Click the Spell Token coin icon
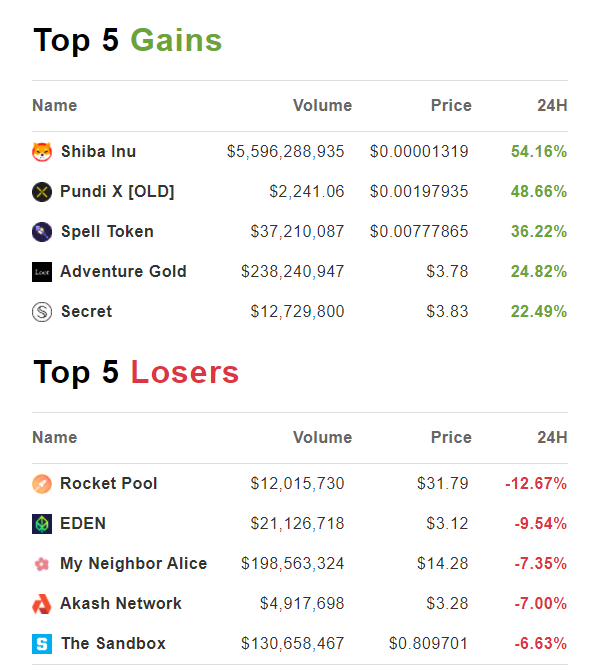The width and height of the screenshot is (600, 665). [x=41, y=232]
